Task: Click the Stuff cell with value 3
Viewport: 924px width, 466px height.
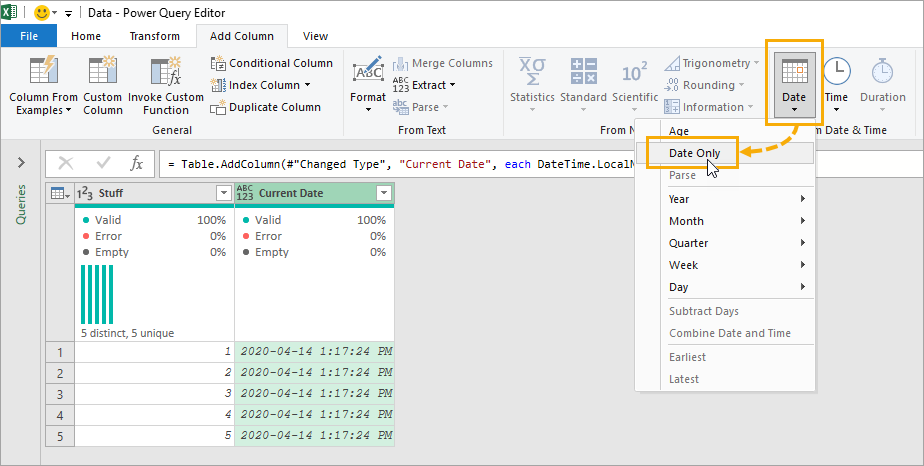Action: click(154, 394)
